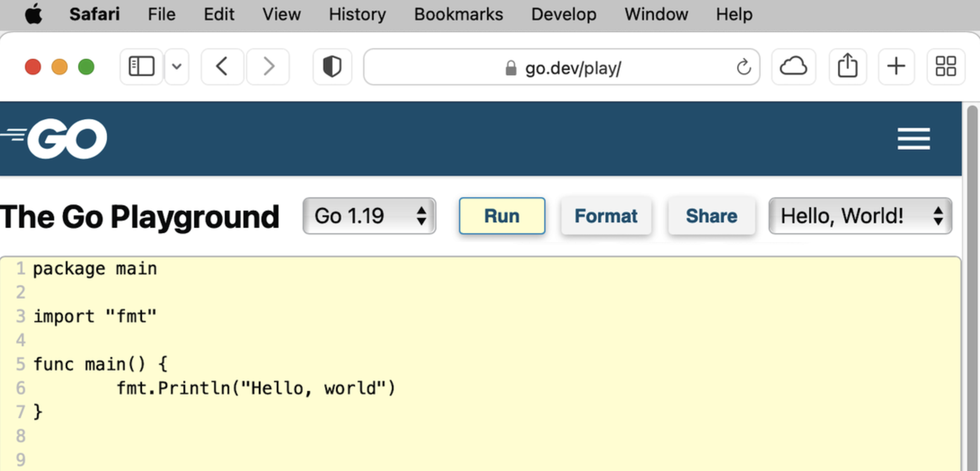The image size is (980, 471).
Task: Click the Format button
Action: (606, 216)
